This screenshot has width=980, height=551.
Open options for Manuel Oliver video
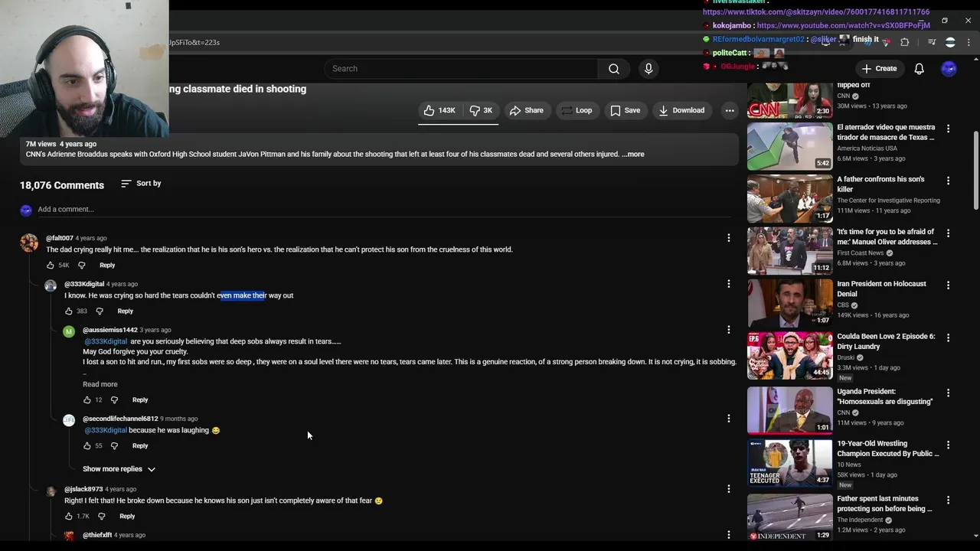pos(948,233)
